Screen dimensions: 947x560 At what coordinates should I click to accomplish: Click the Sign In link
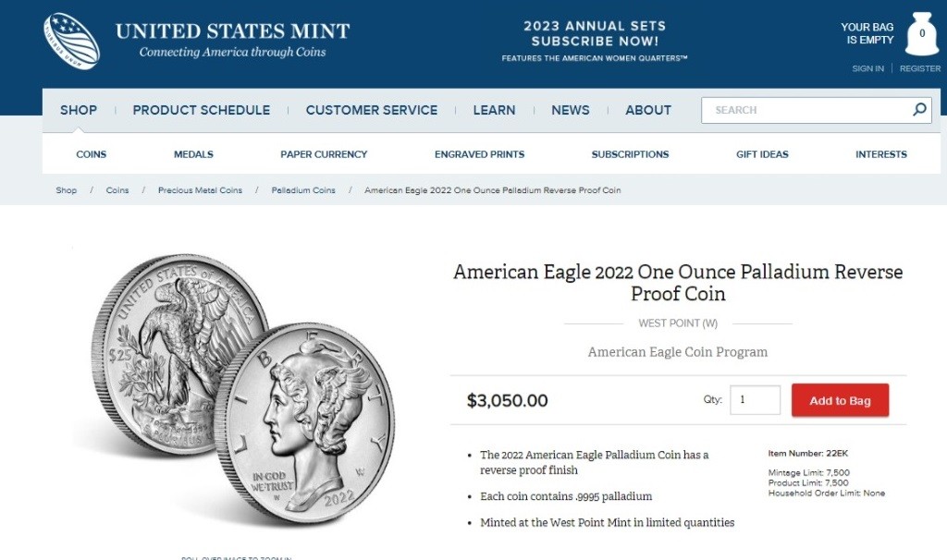(x=867, y=68)
